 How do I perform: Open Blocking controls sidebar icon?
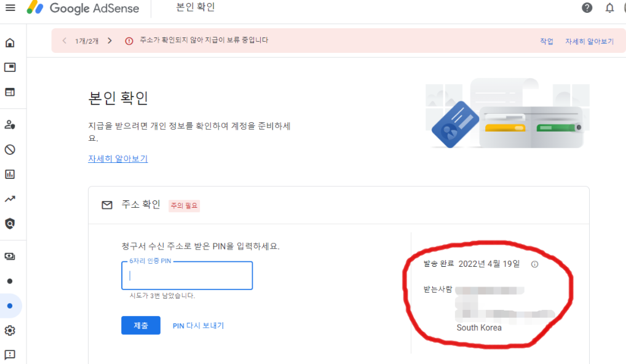(x=10, y=149)
